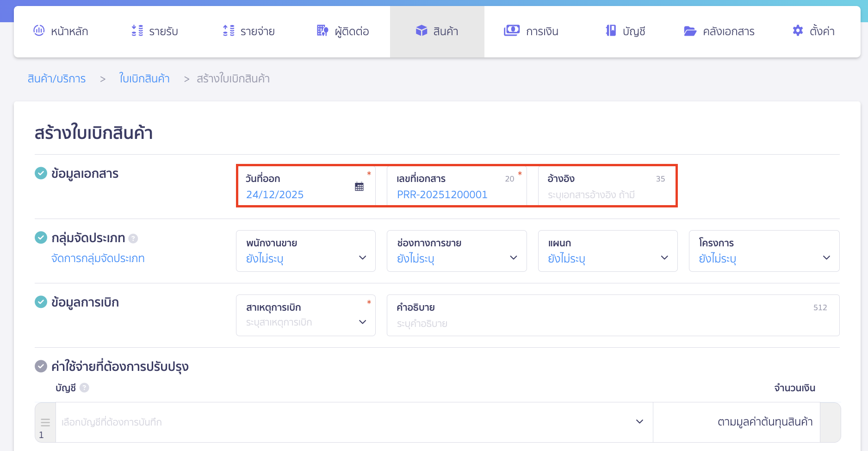Toggle the ข้อมูลเอกสาร section check circle
Viewport: 868px width, 451px height.
(x=41, y=173)
